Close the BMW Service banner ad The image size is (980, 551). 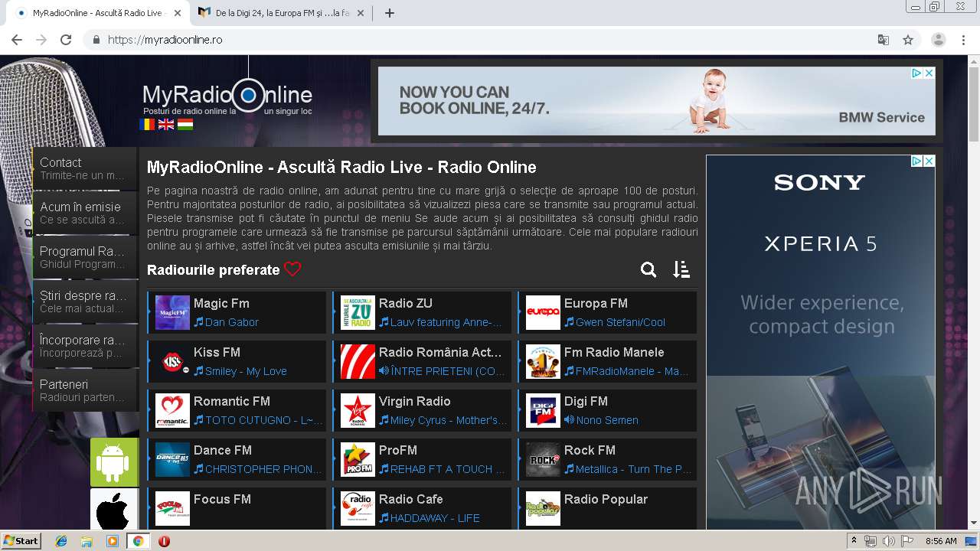click(929, 73)
